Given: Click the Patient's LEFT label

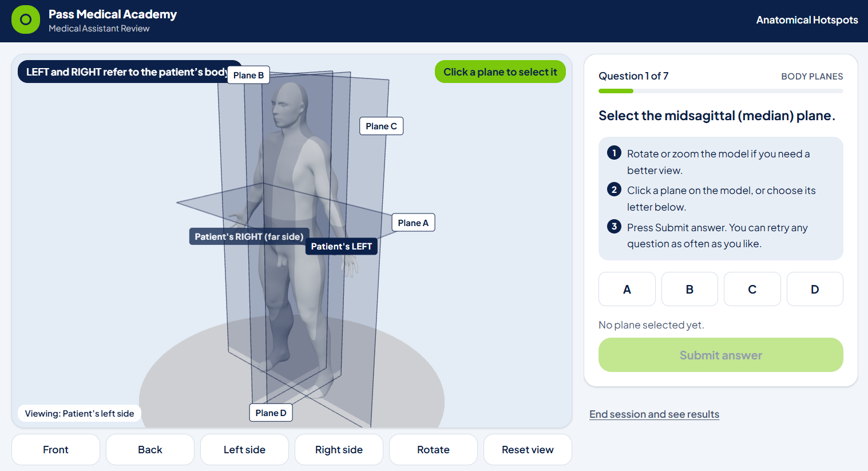Looking at the screenshot, I should pos(341,246).
